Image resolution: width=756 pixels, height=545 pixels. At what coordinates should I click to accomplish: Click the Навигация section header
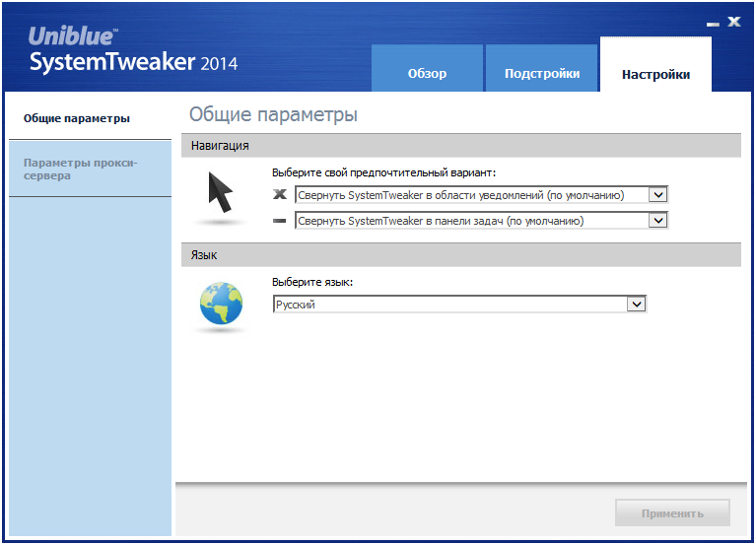[x=461, y=146]
